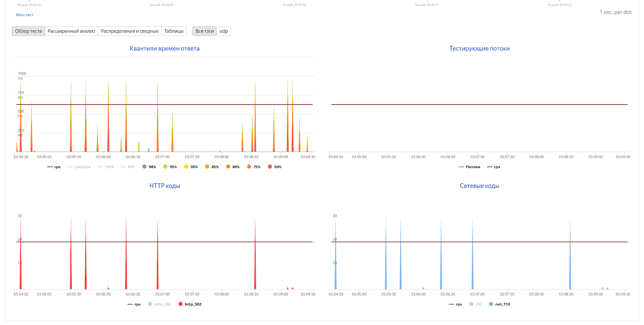Click 03:06:00 on the HTTP коды axis
Screen dimensions: 644x325
click(103, 294)
